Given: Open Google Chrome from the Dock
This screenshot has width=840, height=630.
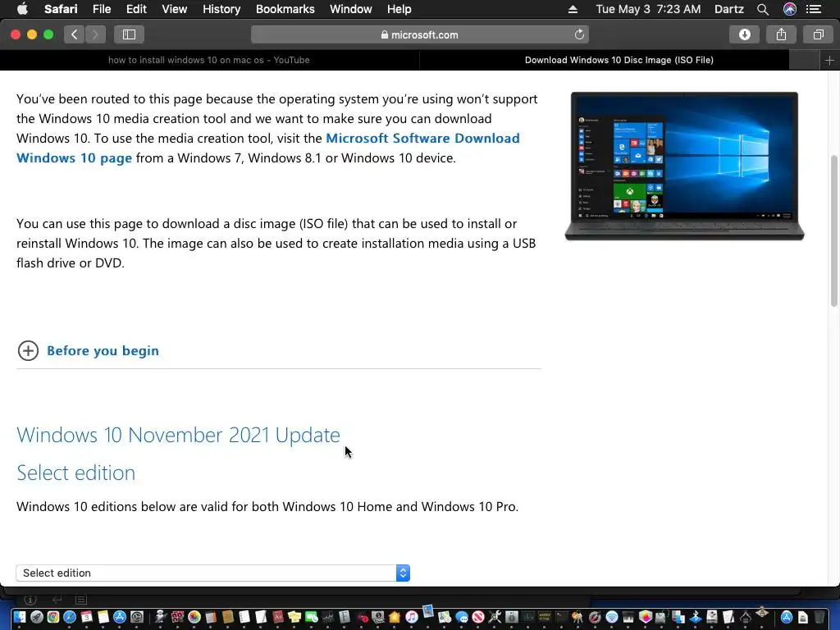Looking at the screenshot, I should pos(53,617).
